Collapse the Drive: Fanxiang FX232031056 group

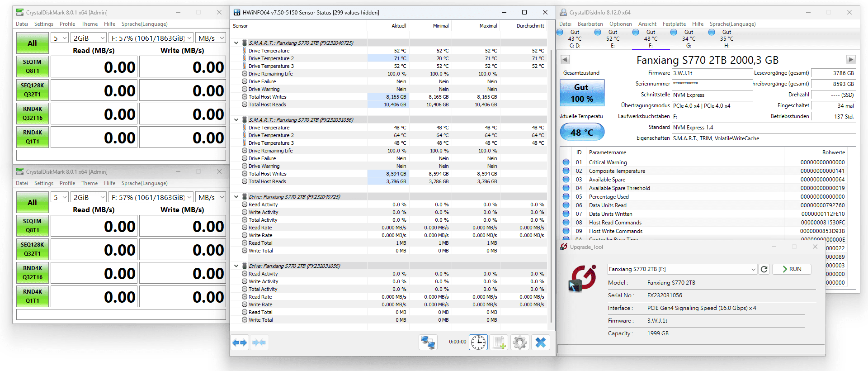(236, 266)
